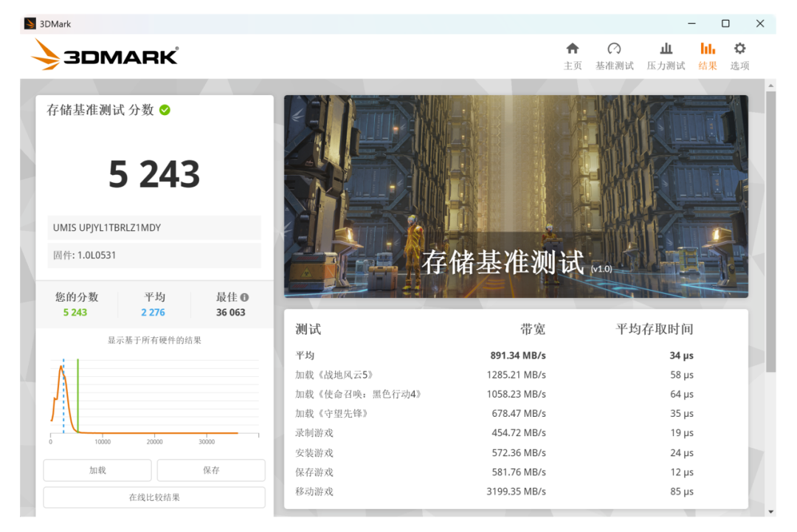Click the 移动游戏 test row label

click(x=314, y=491)
